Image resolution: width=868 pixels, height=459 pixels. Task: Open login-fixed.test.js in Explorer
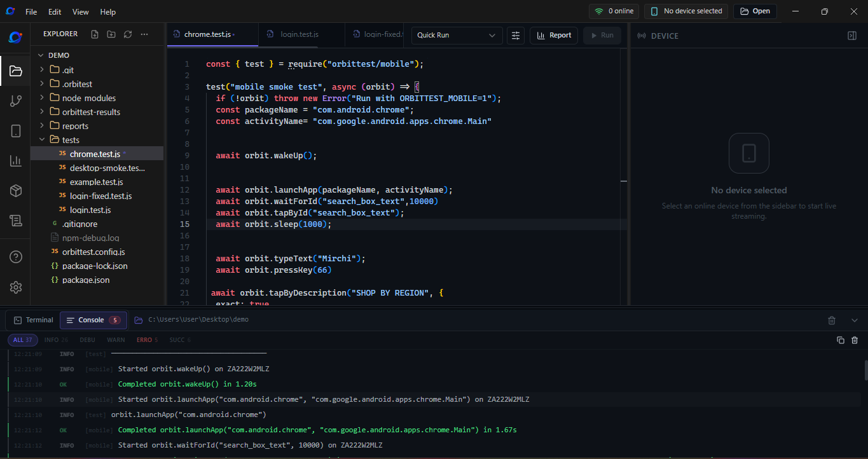tap(97, 196)
